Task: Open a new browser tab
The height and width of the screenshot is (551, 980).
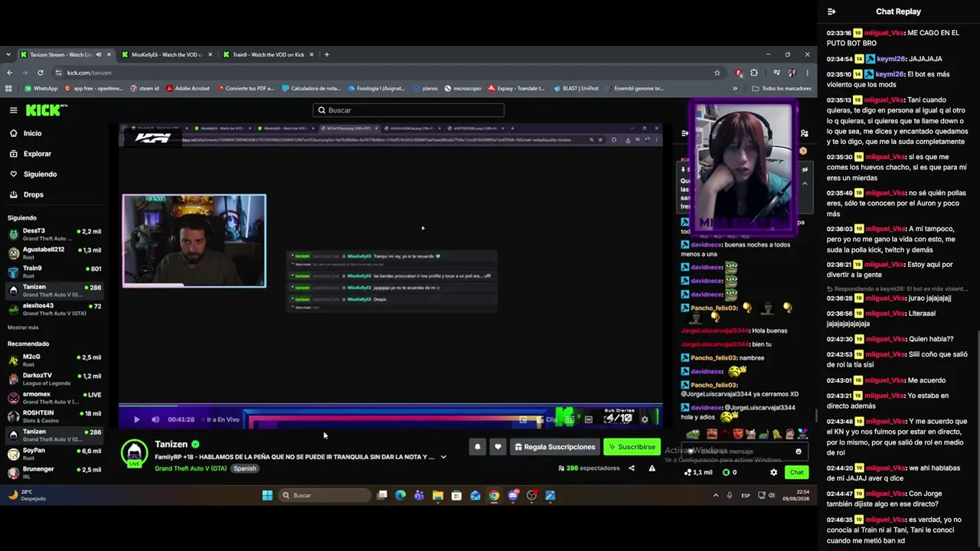Action: [x=327, y=54]
